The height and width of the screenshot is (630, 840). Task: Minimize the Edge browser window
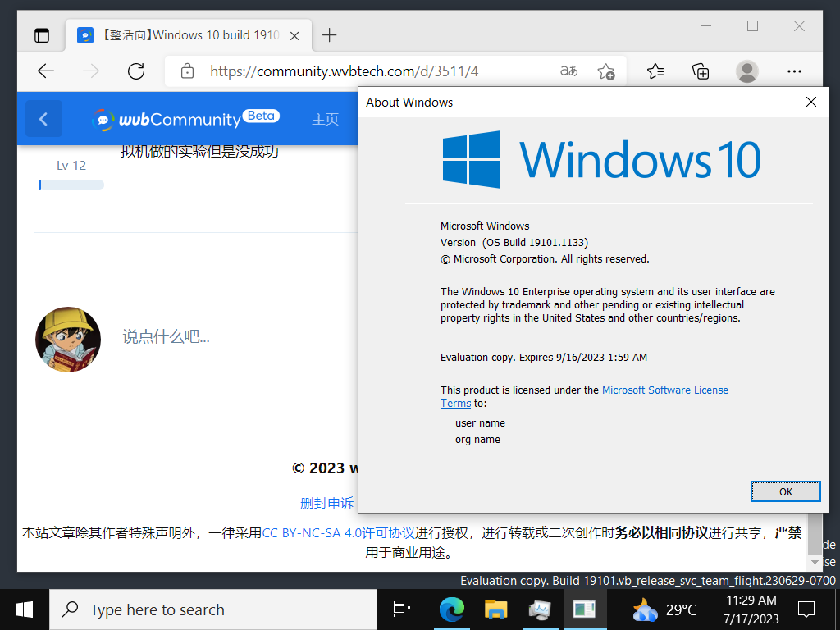pos(705,25)
